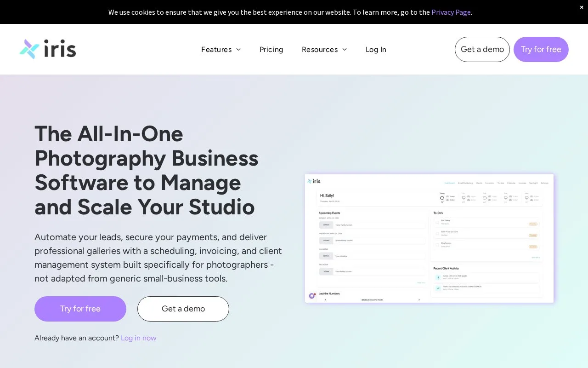Image resolution: width=588 pixels, height=368 pixels.
Task: Expand the Resources dropdown menu
Action: pyautogui.click(x=324, y=49)
